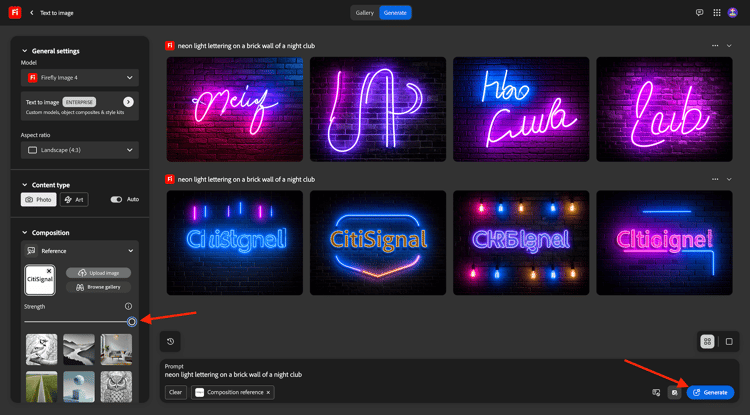Click the Strength slider handle

tap(132, 322)
